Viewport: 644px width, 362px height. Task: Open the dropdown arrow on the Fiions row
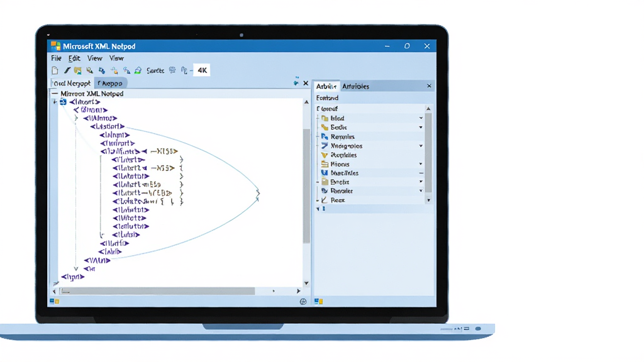[421, 164]
